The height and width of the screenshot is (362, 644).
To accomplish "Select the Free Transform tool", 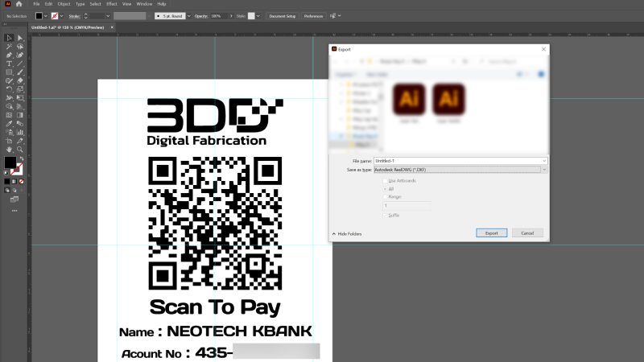I will point(20,97).
